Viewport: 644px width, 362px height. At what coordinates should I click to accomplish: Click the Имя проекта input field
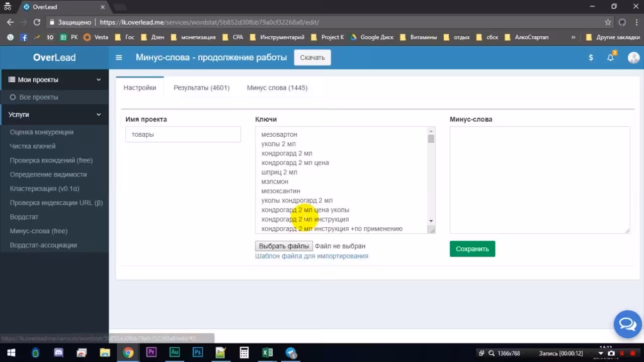click(183, 134)
